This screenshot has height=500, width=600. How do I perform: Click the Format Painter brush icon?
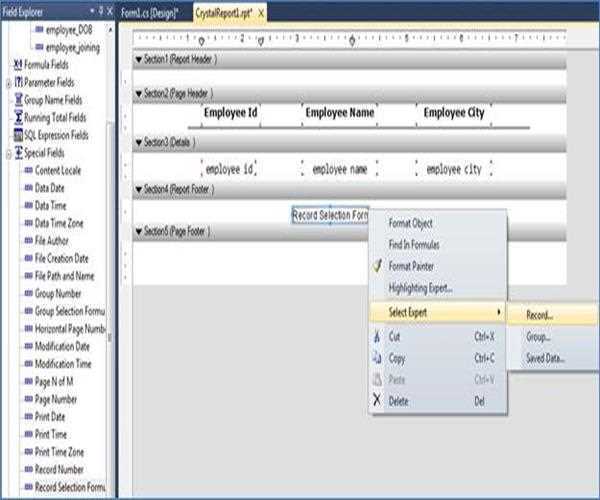(x=377, y=267)
